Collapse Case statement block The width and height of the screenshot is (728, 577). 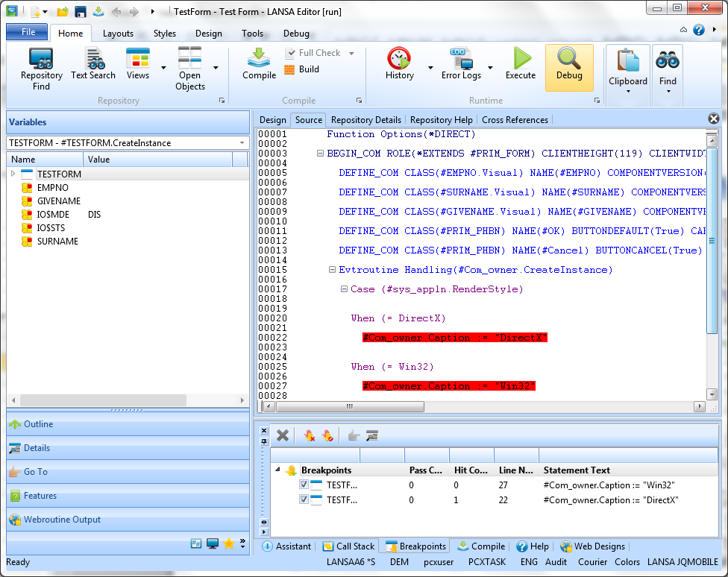(x=344, y=288)
